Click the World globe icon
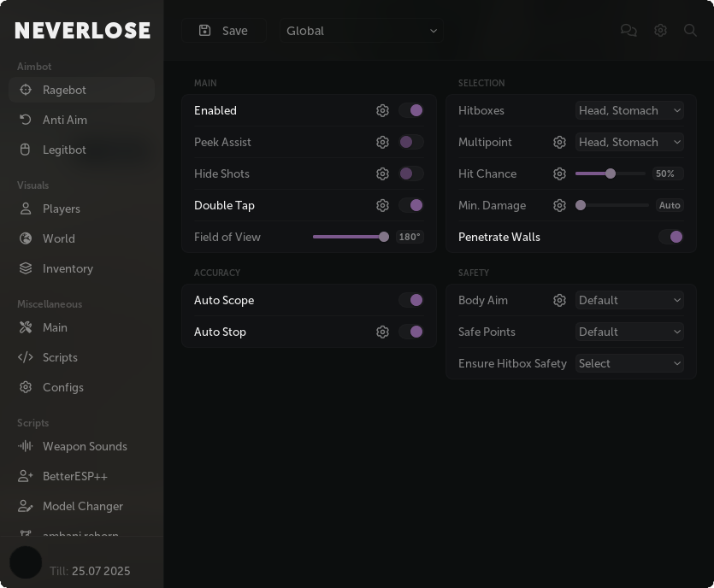The height and width of the screenshot is (588, 714). pos(26,238)
